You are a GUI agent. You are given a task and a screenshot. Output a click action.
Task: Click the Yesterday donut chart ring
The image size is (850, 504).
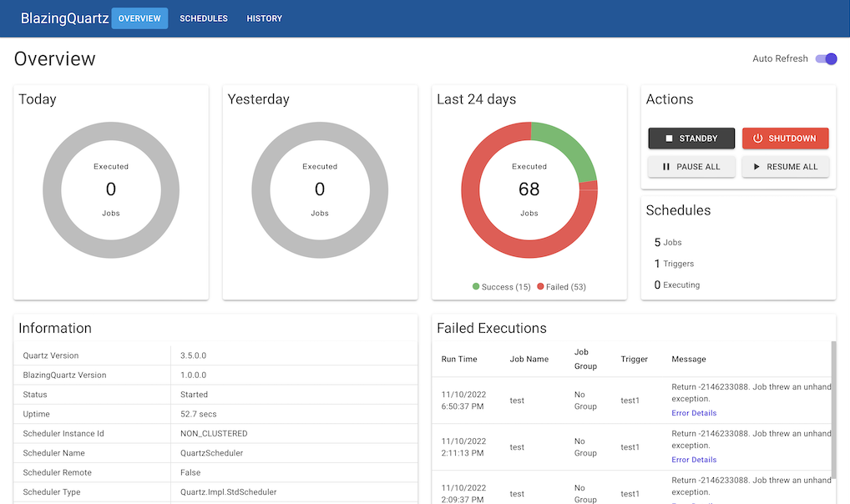(x=261, y=190)
